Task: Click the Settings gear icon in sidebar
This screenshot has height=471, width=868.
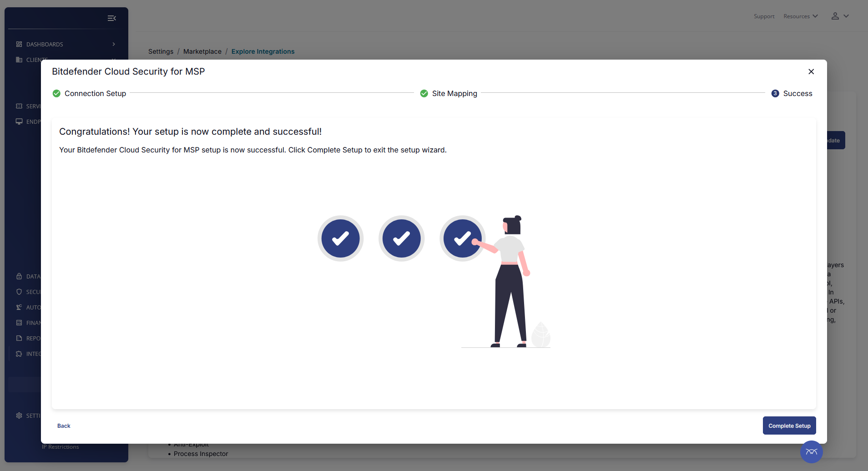Action: pos(19,415)
